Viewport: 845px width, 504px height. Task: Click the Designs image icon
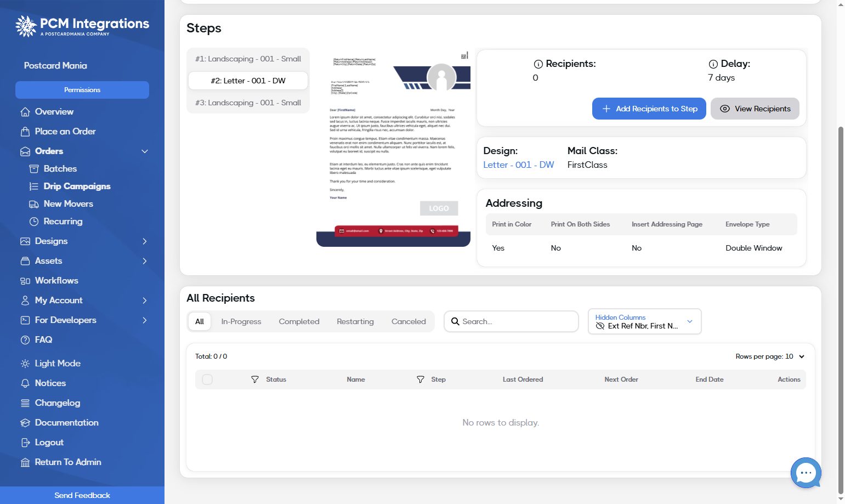pyautogui.click(x=25, y=241)
